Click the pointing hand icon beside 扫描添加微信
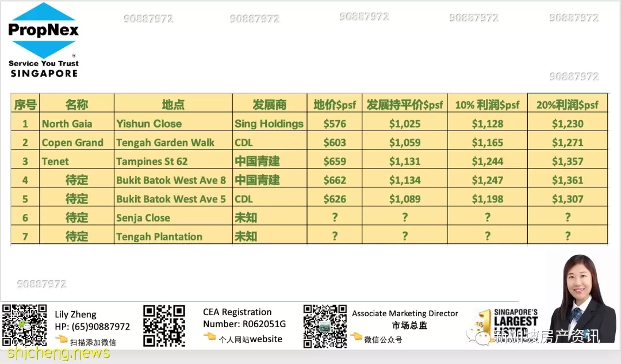This screenshot has height=364, width=621. [62, 339]
